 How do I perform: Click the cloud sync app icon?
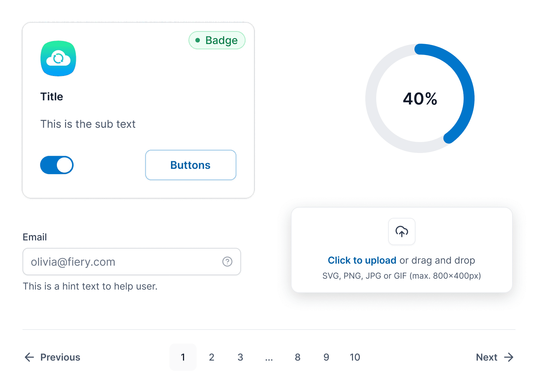58,58
